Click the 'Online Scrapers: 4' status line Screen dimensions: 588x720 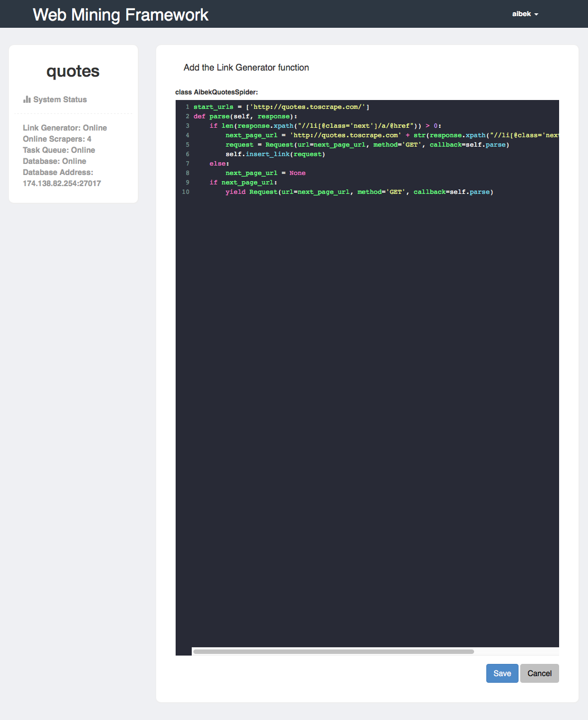57,139
